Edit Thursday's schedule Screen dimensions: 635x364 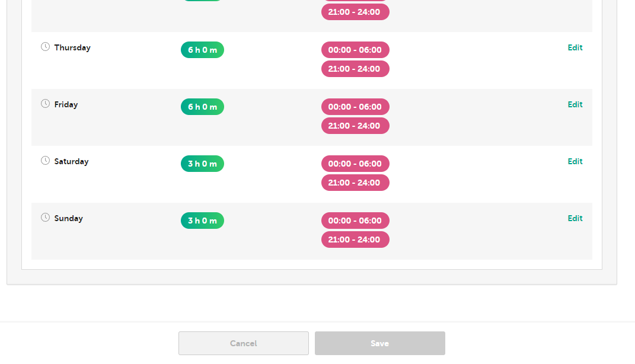(575, 47)
